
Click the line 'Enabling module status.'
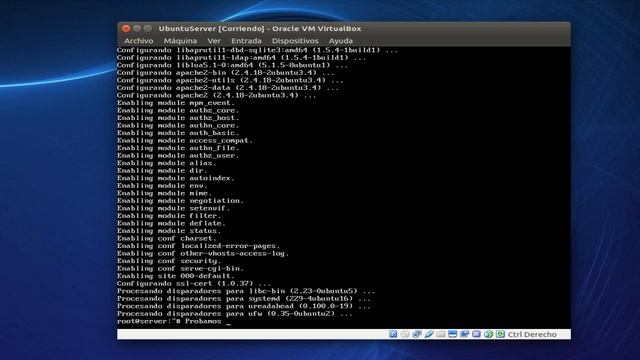(169, 231)
